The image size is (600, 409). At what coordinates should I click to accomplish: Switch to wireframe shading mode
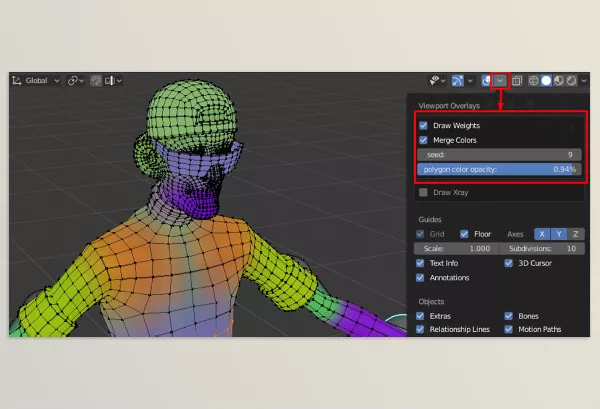[x=533, y=81]
